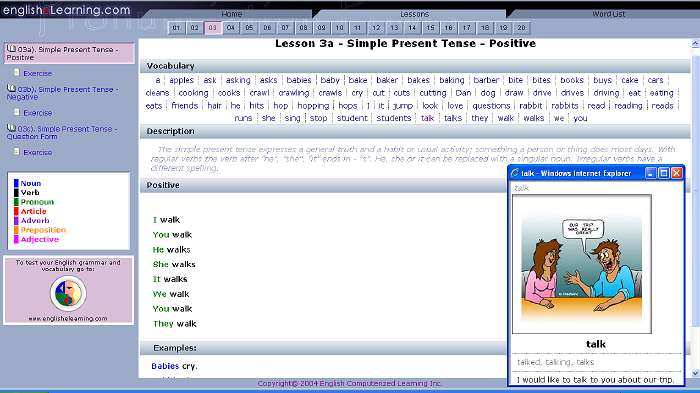Select the book icon for 03c Question Form
This screenshot has height=393, width=700.
[11, 128]
